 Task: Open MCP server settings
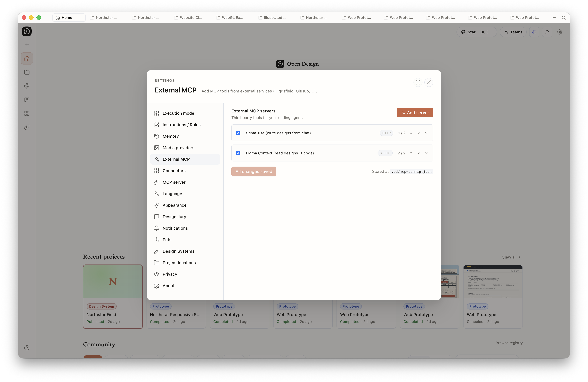click(x=185, y=182)
